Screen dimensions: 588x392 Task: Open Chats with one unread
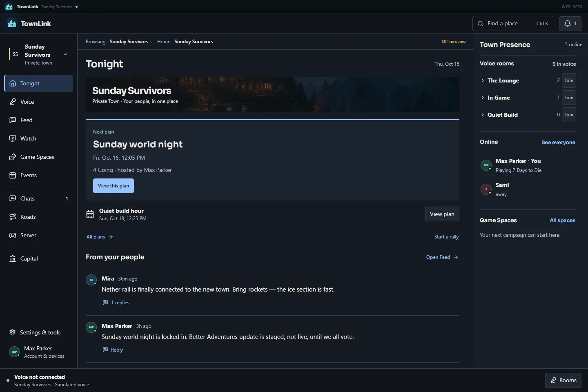point(39,198)
